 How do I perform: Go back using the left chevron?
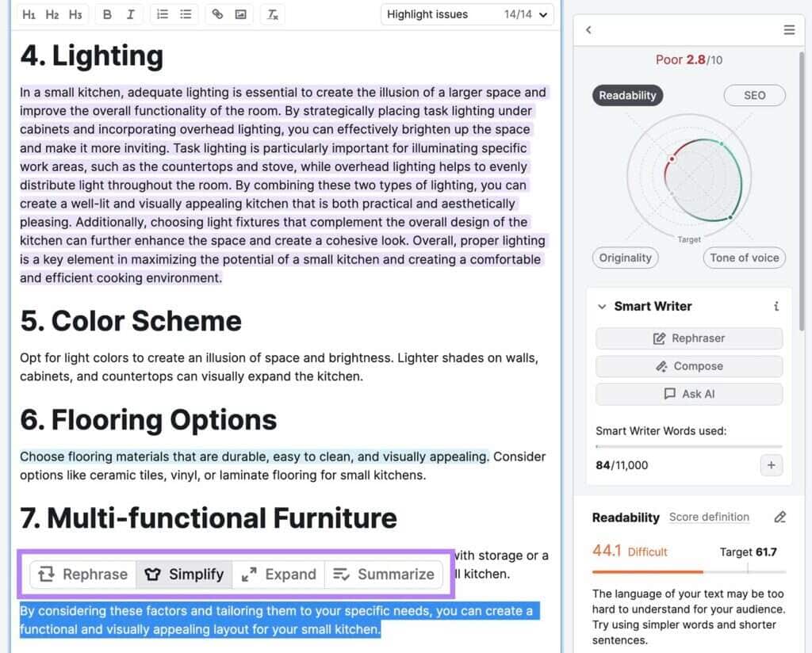pos(588,30)
